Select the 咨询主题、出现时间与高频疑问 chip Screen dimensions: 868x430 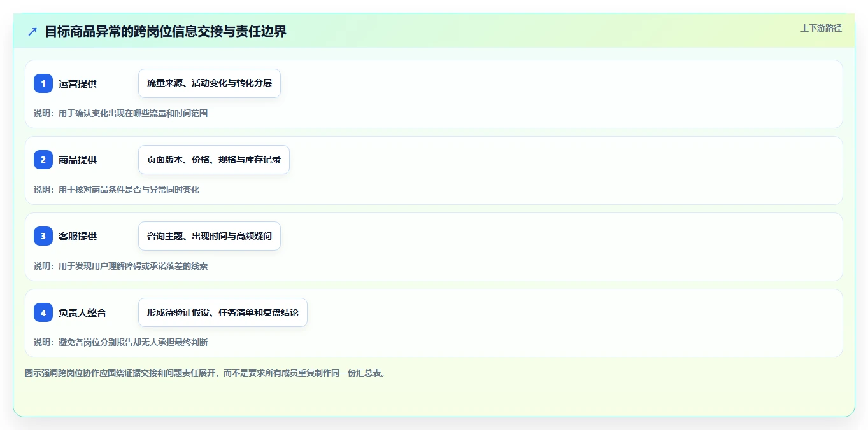pos(210,236)
